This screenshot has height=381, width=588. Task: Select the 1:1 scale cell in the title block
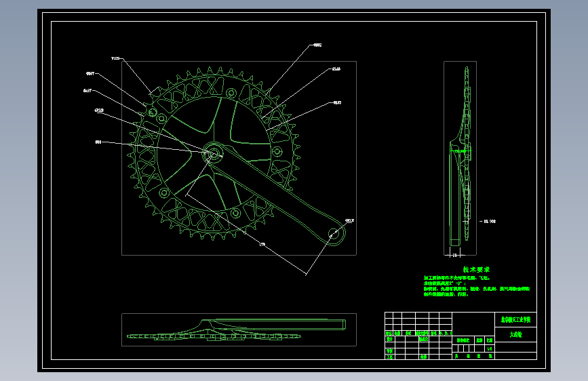click(490, 348)
